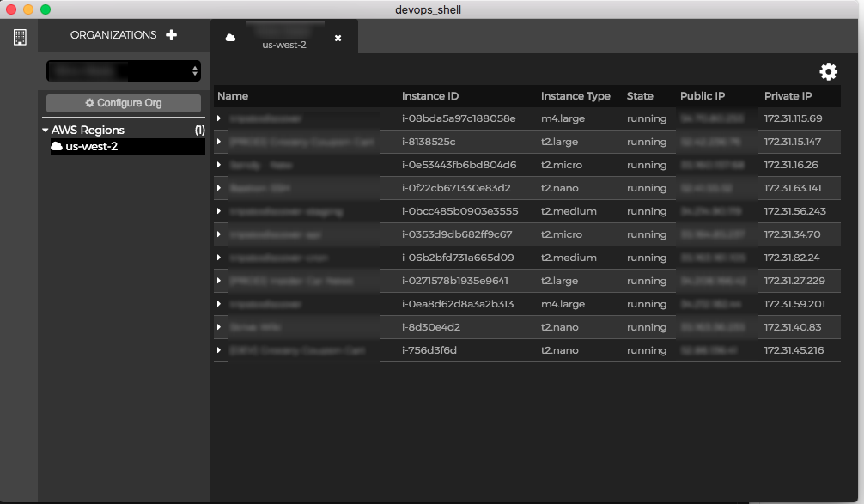Expand row for instance i-08bda5a97c188058e
The height and width of the screenshot is (504, 864).
(219, 118)
